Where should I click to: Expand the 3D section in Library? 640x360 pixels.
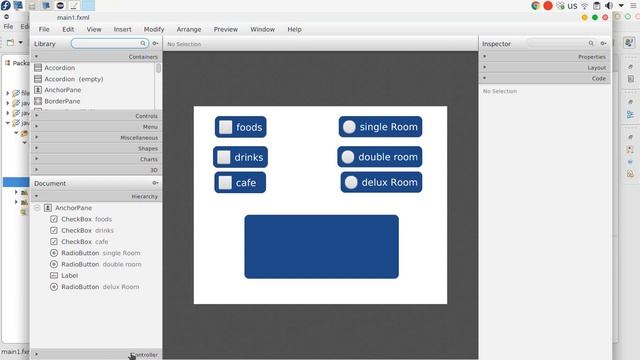tap(96, 170)
